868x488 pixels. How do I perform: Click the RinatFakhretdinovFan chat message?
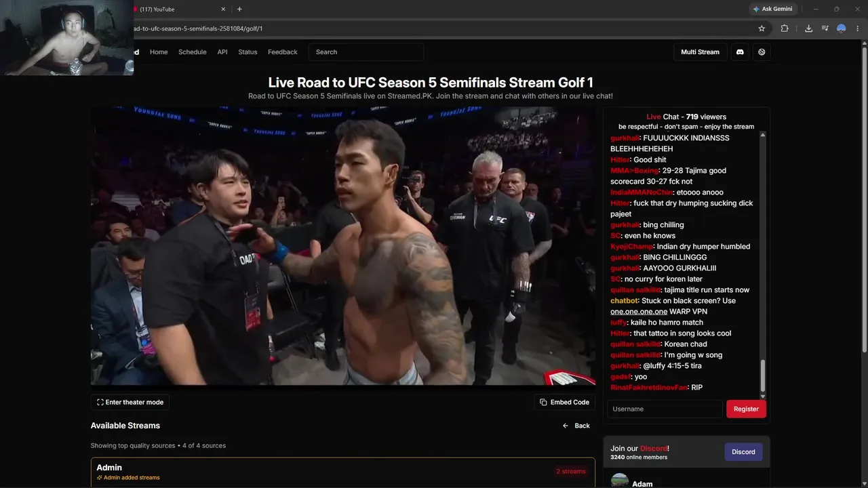pos(656,388)
